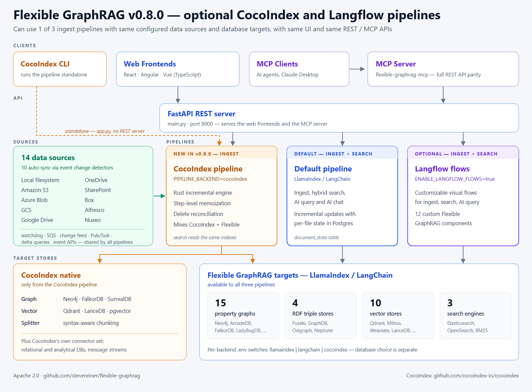Screen dimensions: 532x392
Task: Click 'React · Angular · Vue (TypeScript)' text
Action: point(162,75)
